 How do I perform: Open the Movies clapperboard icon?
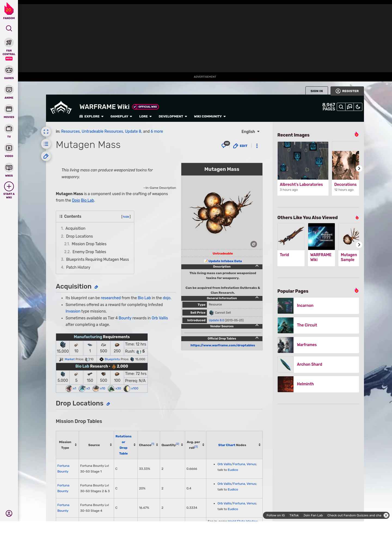[9, 109]
